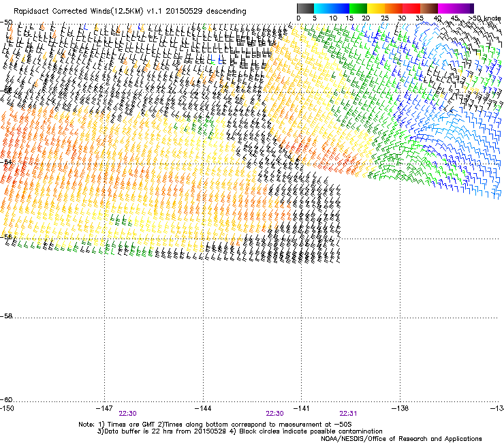Click the 22:30 time label beside -147
The image size is (504, 443).
tap(127, 414)
